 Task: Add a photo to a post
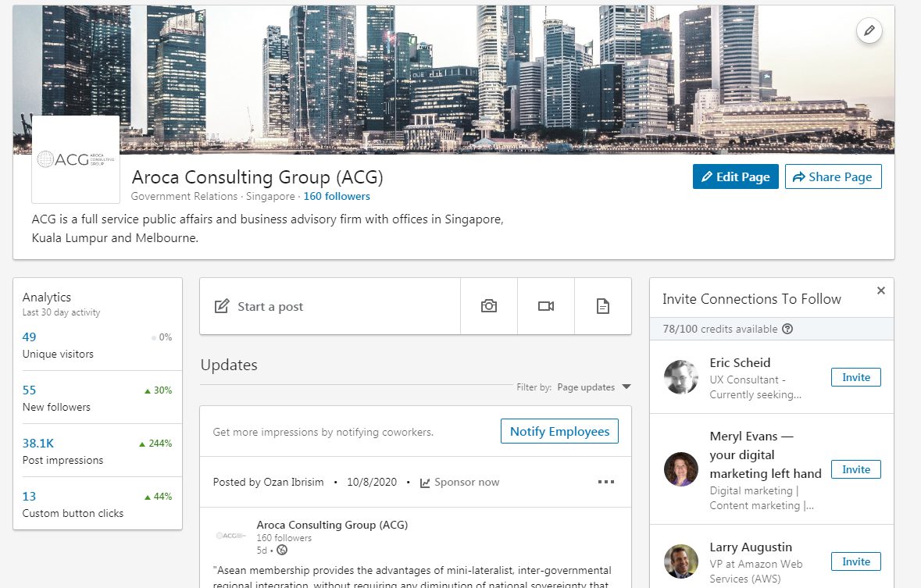[489, 306]
